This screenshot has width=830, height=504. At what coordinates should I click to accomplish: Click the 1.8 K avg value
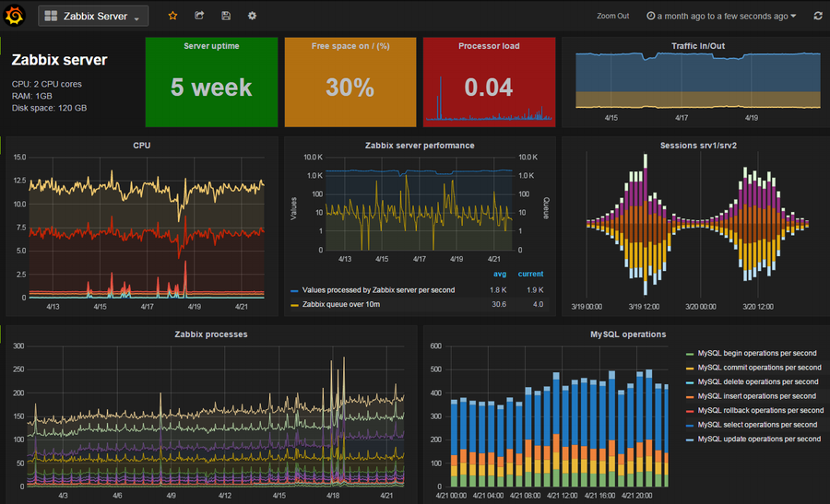pyautogui.click(x=498, y=290)
